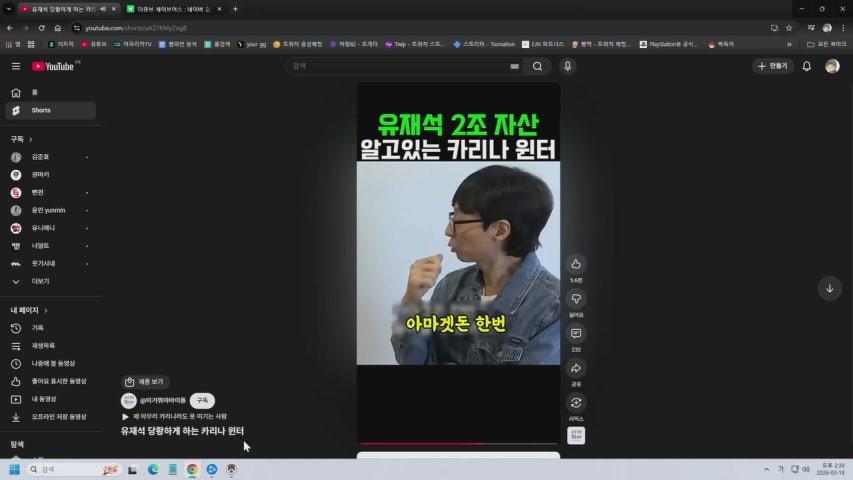Open 기록 history in sidebar
The width and height of the screenshot is (853, 480).
51,328
